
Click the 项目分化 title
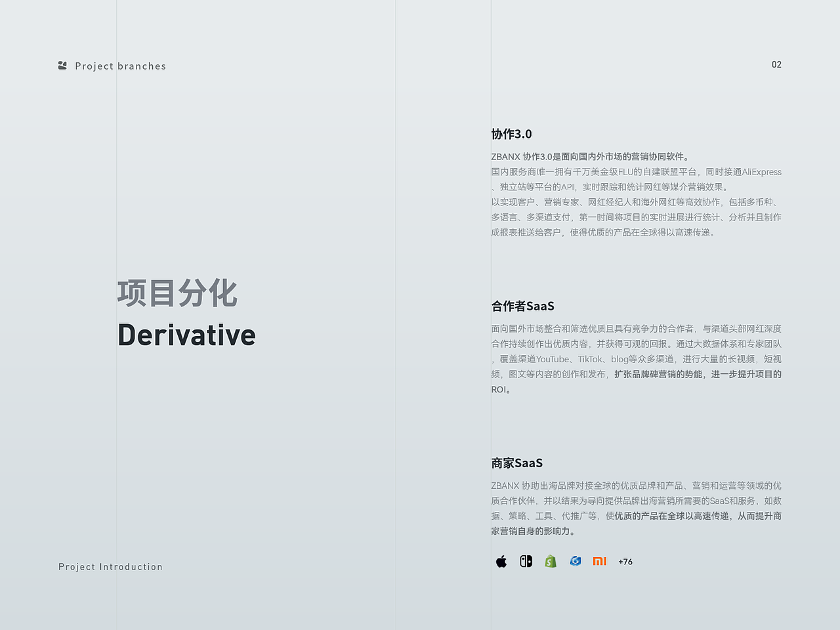tap(177, 293)
